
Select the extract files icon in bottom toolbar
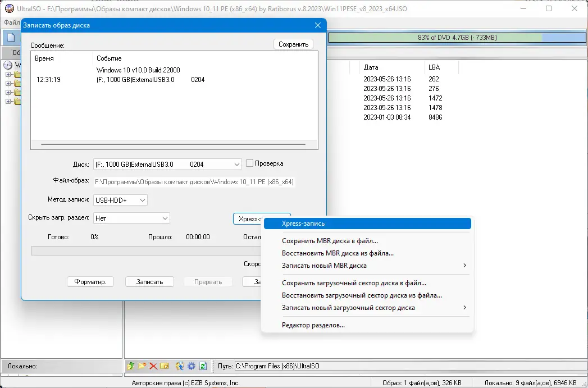pos(180,366)
